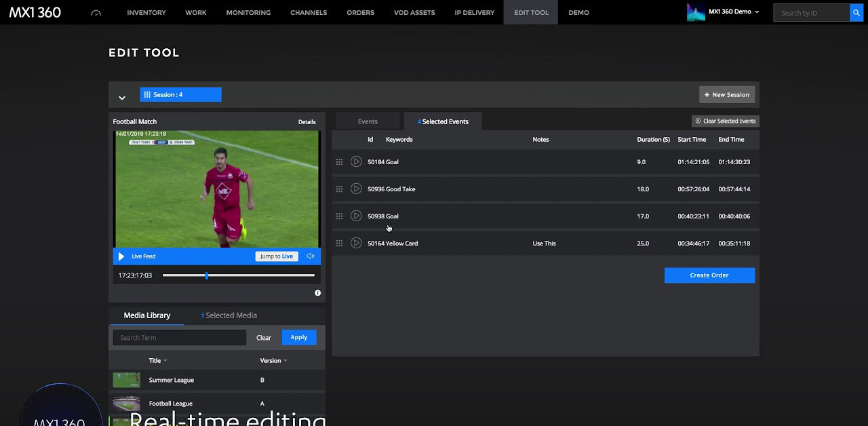Screen dimensions: 868x426
Task: Click drag handle of Good Take row
Action: pyautogui.click(x=340, y=189)
